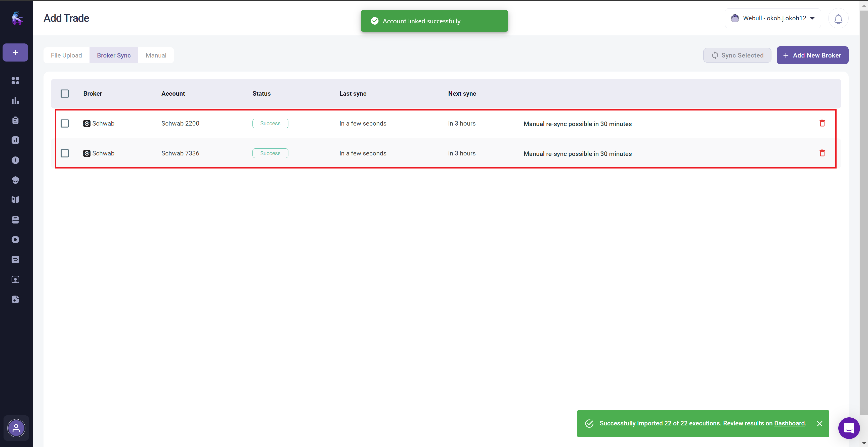
Task: Delete the Schwab 7336 broker connection
Action: coord(822,153)
